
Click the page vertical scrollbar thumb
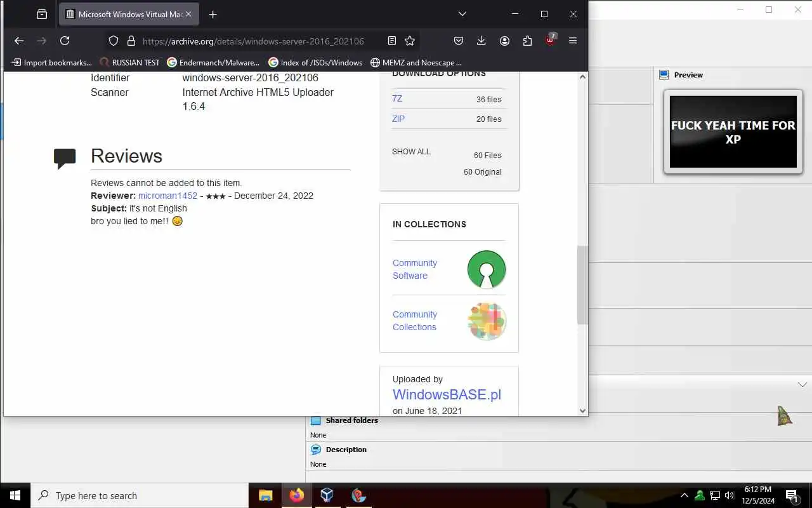click(x=582, y=286)
